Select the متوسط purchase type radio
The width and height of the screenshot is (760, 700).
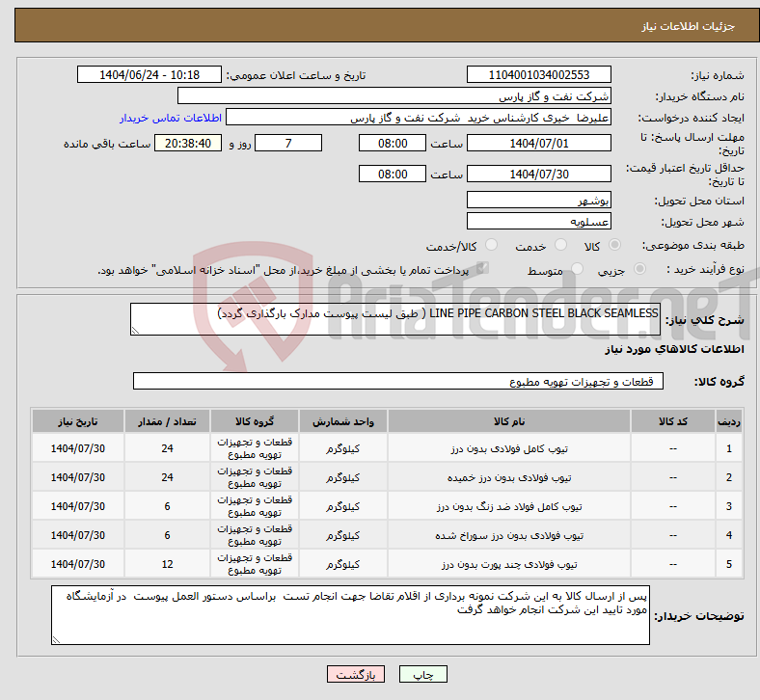(x=578, y=270)
